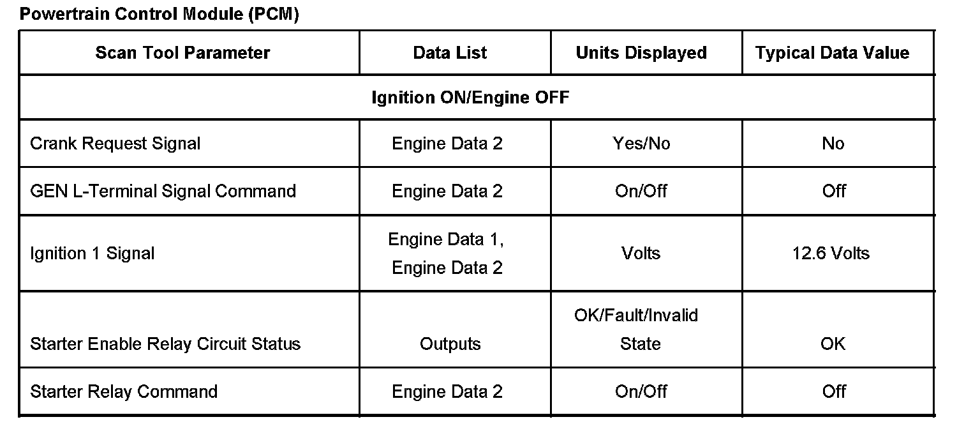Select the Data List column header
This screenshot has width=980, height=424.
coord(450,53)
